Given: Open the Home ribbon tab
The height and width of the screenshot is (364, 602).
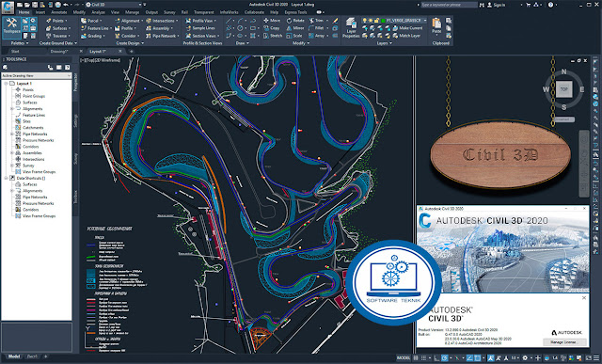Looking at the screenshot, I should pyautogui.click(x=24, y=12).
